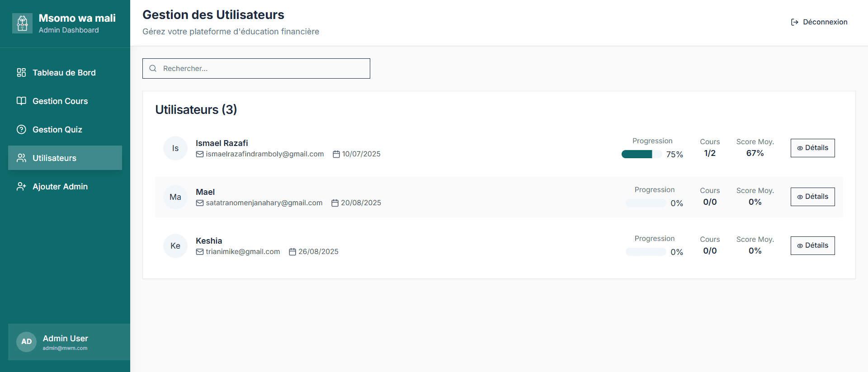
Task: Click the Msomo wa mali logo icon
Action: pos(22,23)
